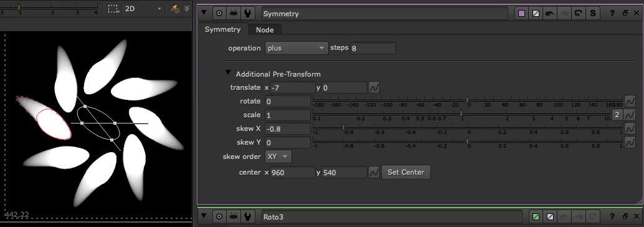Viewport: 644px width, 227px height.
Task: Click the white diagonal-slash swatch icon in the Roto3 header
Action: pyautogui.click(x=549, y=216)
